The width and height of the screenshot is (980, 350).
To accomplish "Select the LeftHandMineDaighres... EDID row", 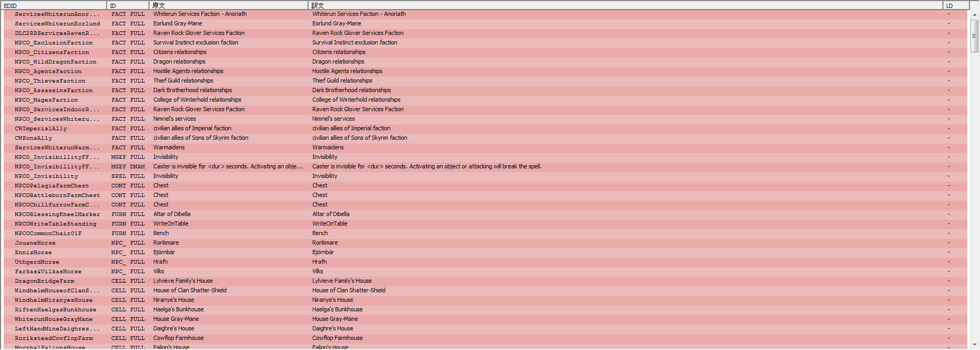I will 485,329.
